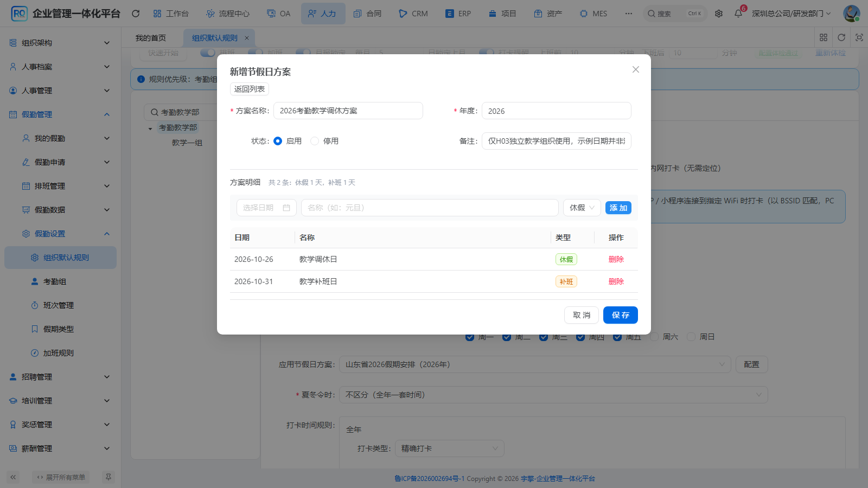Open the ERP module
The width and height of the screenshot is (868, 488).
[458, 14]
